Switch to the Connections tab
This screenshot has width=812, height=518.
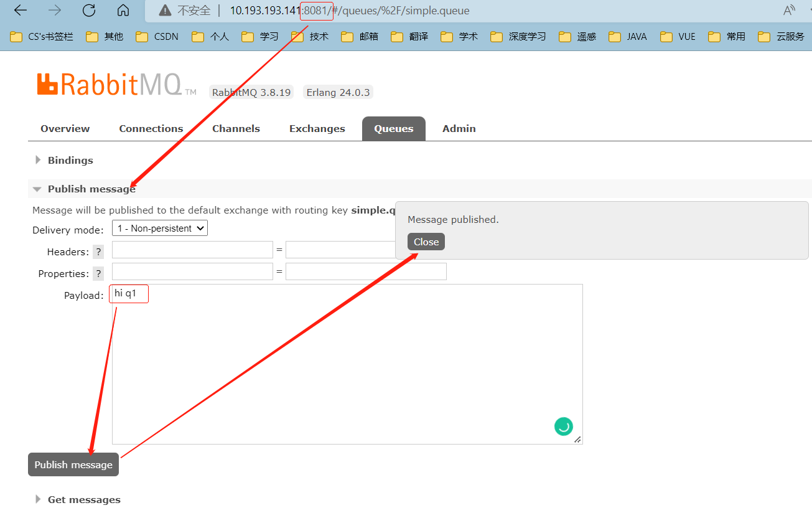pyautogui.click(x=151, y=128)
